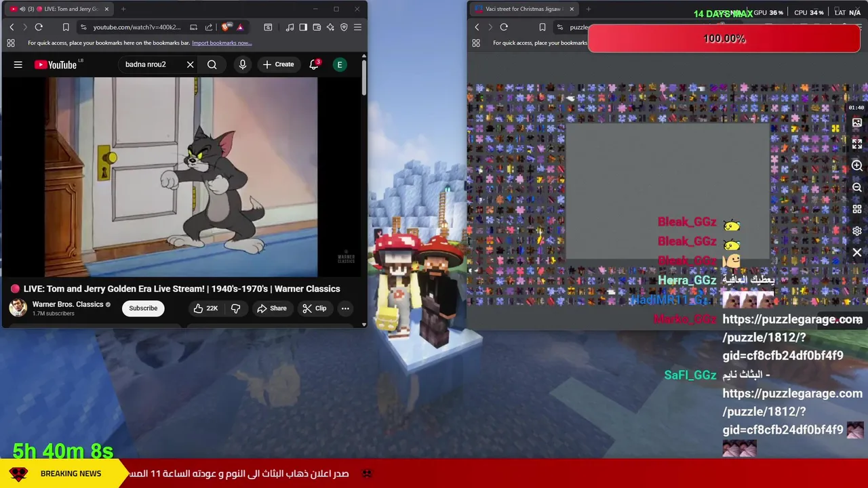Arrange puzzle pieces with grid icon

[857, 209]
